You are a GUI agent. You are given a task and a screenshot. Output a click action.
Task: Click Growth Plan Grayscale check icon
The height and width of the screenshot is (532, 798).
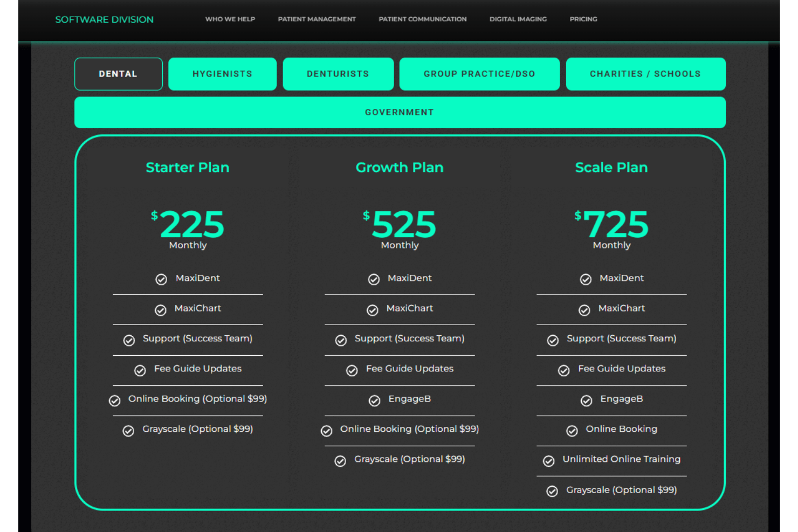point(340,461)
